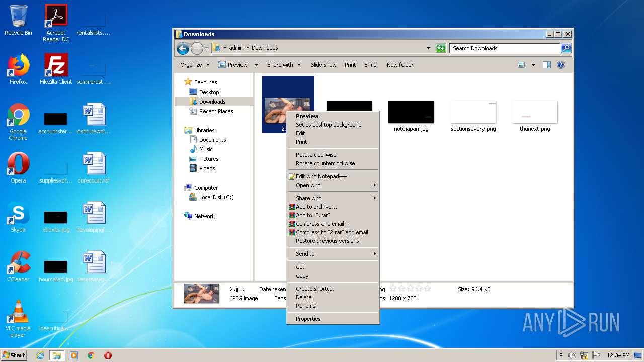Open Desktop in Favorites tree

coord(209,92)
